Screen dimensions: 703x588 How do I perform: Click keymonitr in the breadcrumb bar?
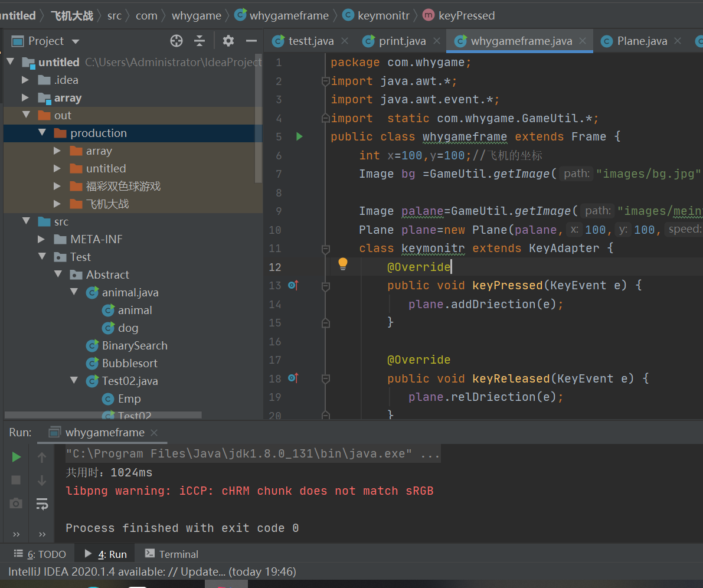[376, 16]
